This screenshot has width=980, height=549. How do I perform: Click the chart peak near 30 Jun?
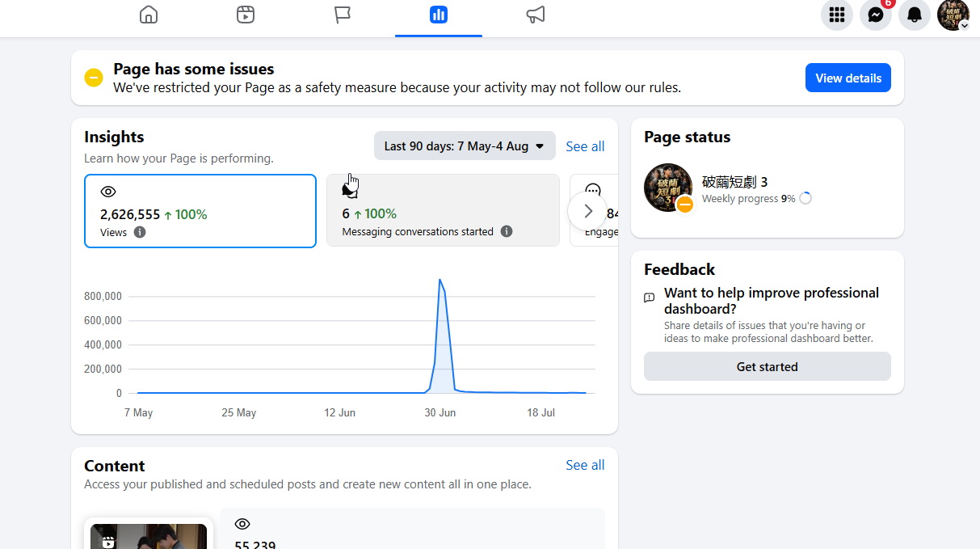pyautogui.click(x=440, y=281)
